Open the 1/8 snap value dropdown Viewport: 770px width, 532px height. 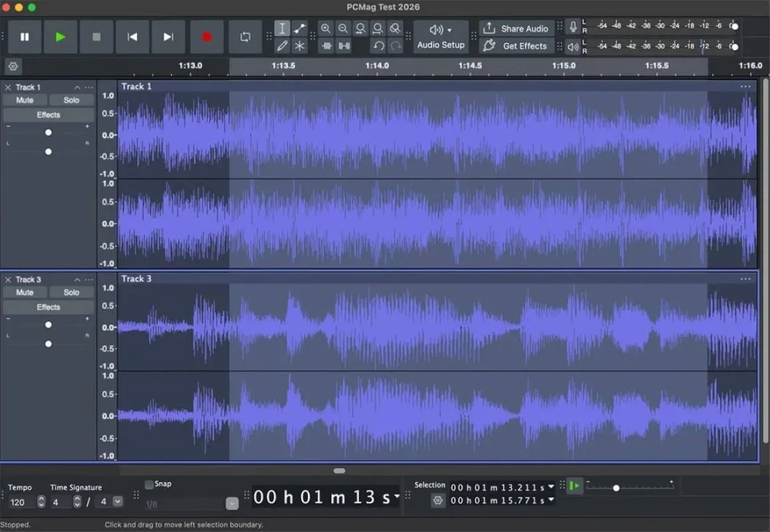[x=232, y=503]
